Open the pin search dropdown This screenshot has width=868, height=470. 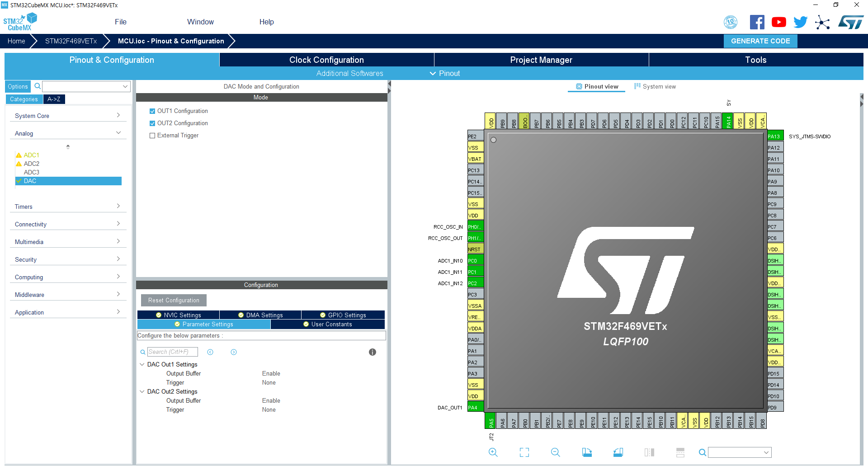point(766,452)
